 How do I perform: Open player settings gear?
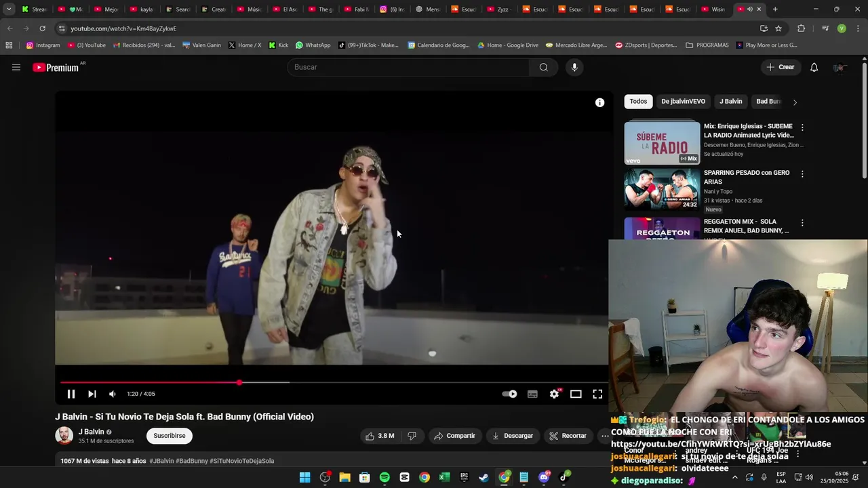pos(554,394)
